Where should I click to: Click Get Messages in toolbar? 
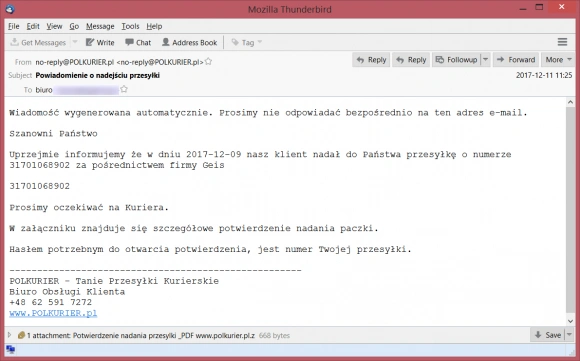pyautogui.click(x=38, y=43)
